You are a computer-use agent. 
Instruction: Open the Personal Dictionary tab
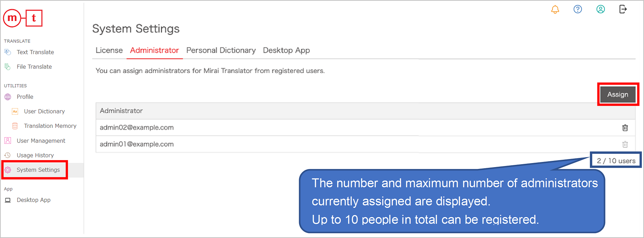tap(221, 50)
